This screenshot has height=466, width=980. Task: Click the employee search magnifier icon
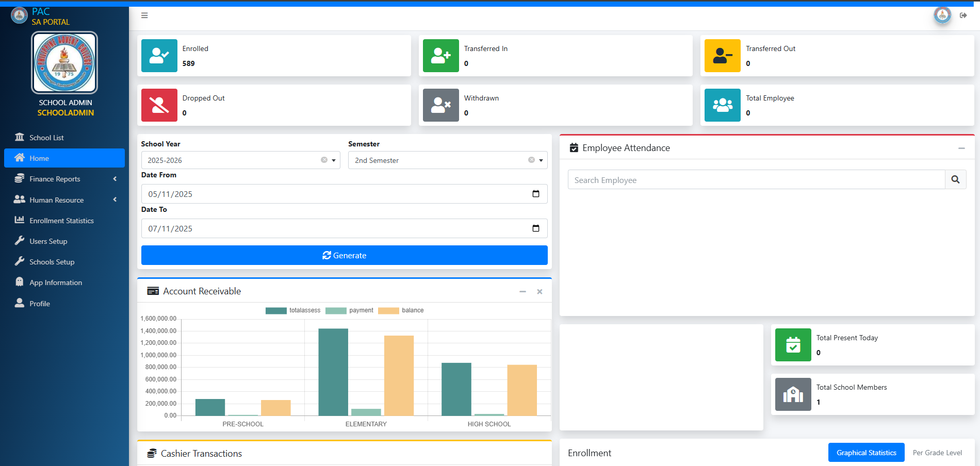(x=955, y=179)
